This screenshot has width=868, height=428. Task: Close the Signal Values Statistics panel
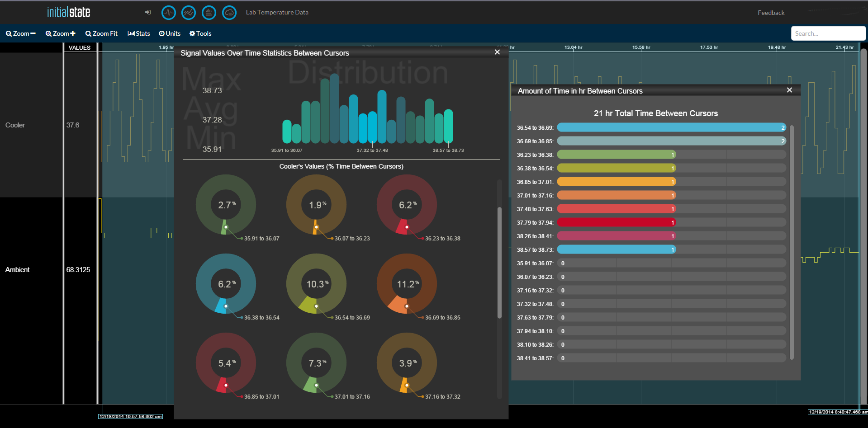click(497, 52)
